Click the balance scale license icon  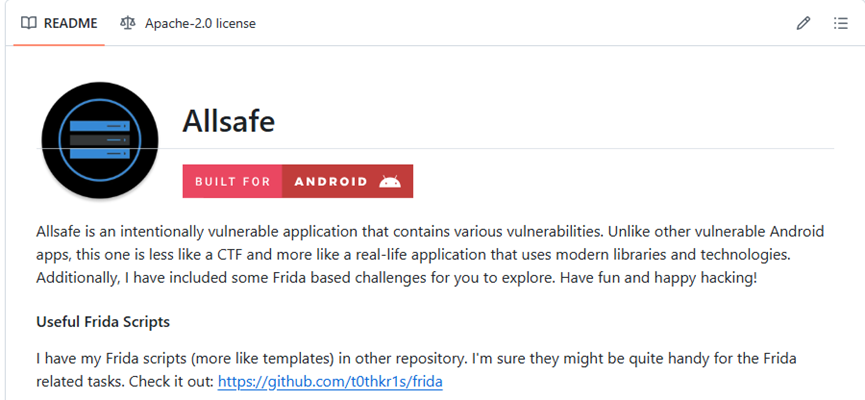click(x=127, y=23)
